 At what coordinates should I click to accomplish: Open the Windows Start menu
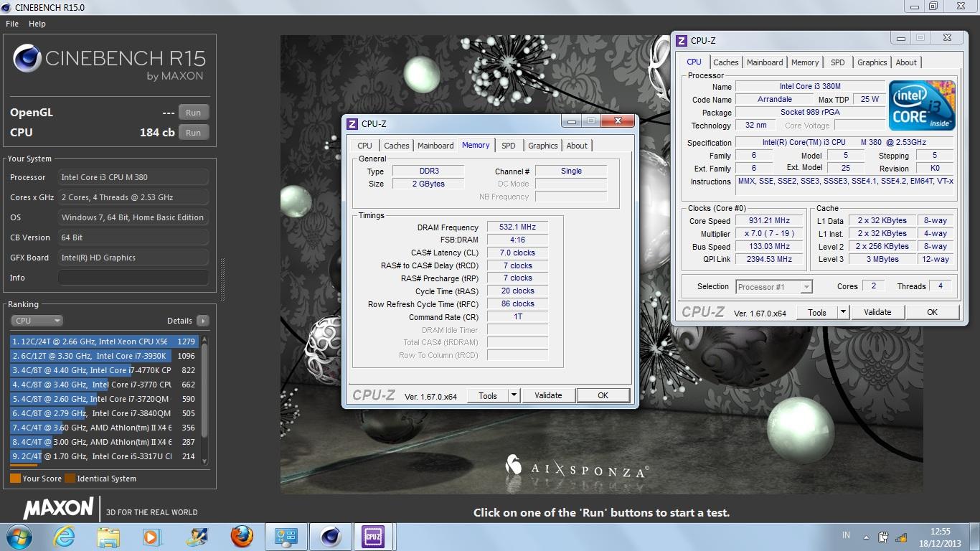19,536
